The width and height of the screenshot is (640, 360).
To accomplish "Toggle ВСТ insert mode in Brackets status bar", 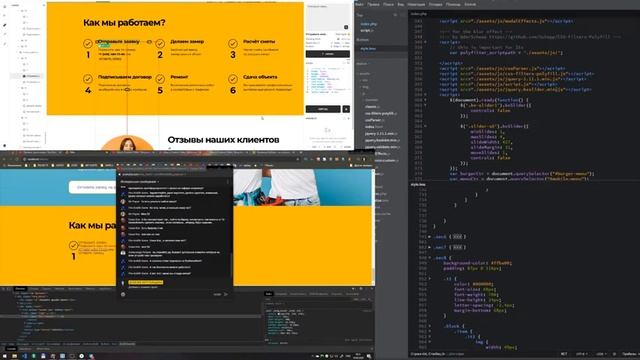I will 564,354.
